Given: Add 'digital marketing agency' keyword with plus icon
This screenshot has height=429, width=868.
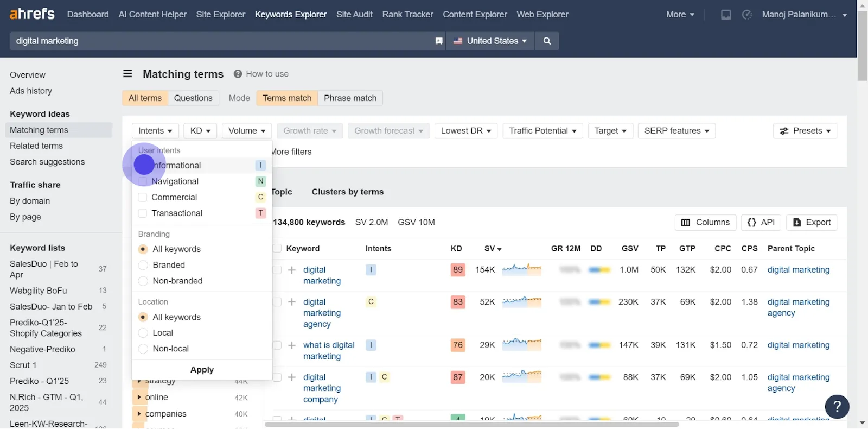Looking at the screenshot, I should [292, 302].
